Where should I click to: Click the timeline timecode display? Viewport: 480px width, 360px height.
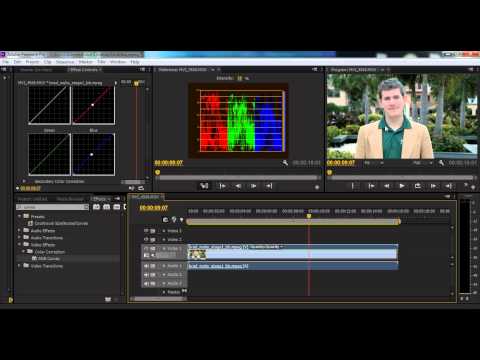pyautogui.click(x=154, y=208)
